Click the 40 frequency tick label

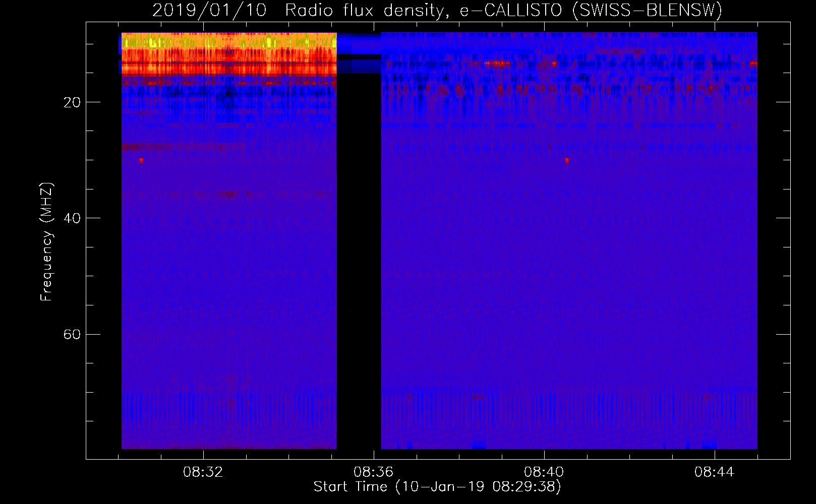(x=72, y=218)
